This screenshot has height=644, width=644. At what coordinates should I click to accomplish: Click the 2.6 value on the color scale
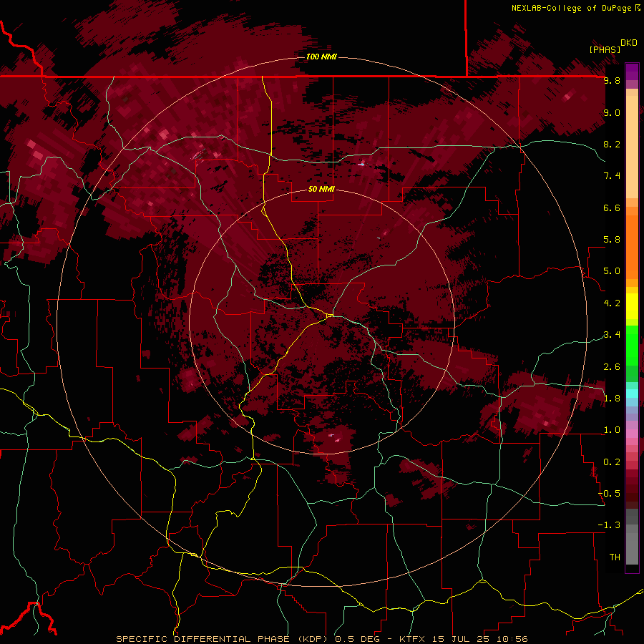coord(612,367)
